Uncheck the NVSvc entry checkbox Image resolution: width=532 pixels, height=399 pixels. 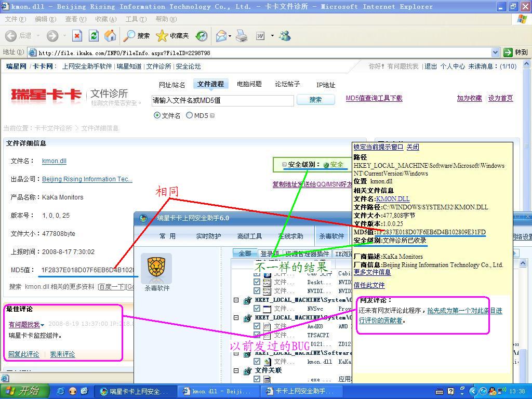pos(257,309)
